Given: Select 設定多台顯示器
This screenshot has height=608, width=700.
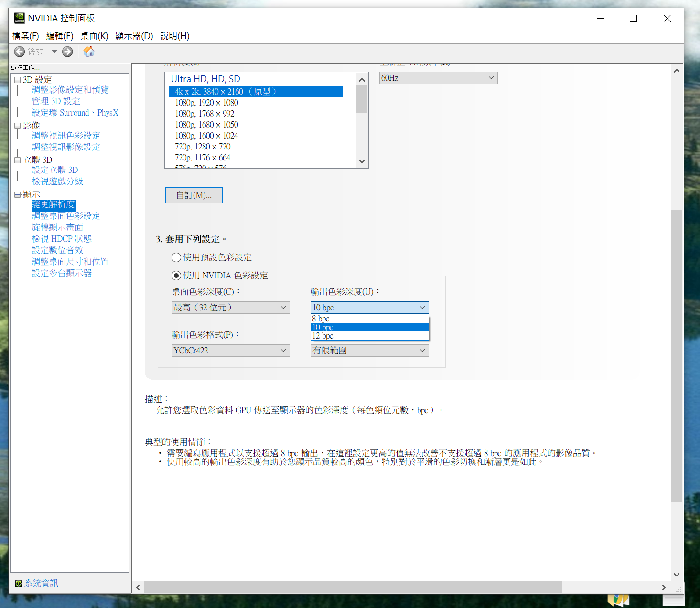Looking at the screenshot, I should [62, 273].
